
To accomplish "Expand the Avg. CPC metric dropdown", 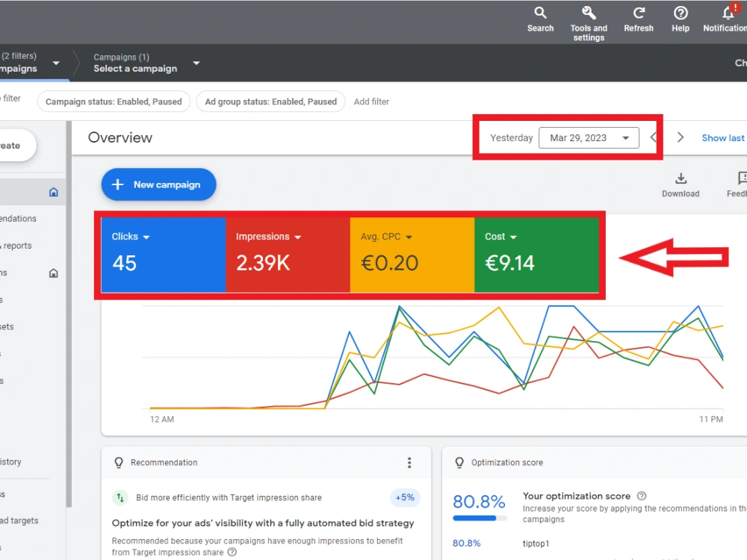I will (x=409, y=237).
